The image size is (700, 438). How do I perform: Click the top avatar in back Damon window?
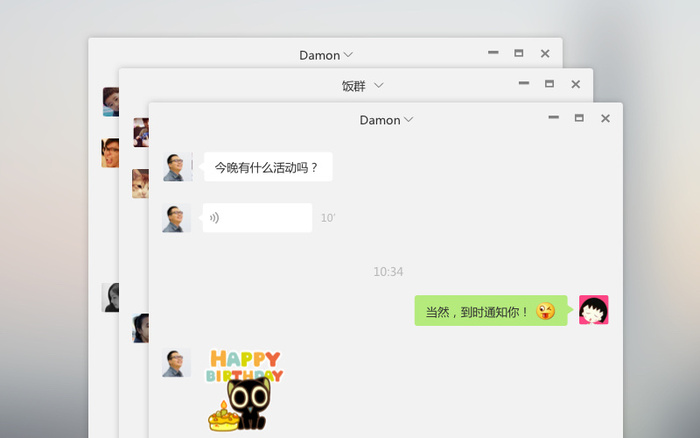pos(111,102)
